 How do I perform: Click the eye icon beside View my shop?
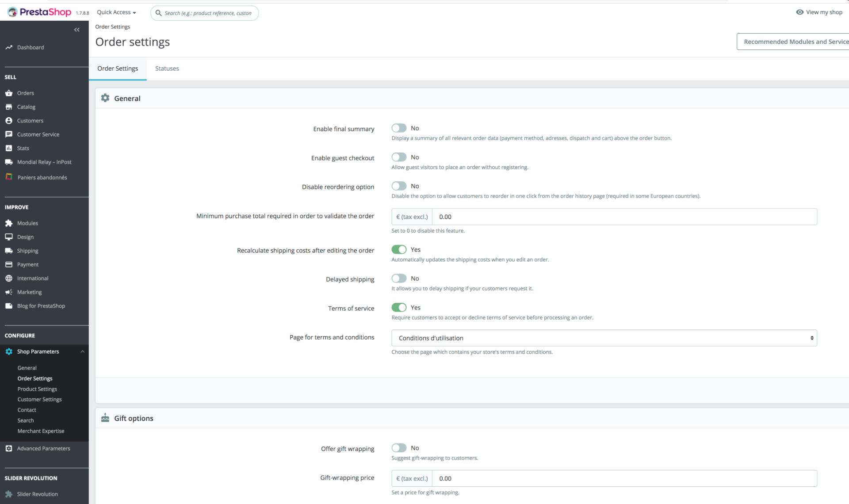tap(799, 12)
